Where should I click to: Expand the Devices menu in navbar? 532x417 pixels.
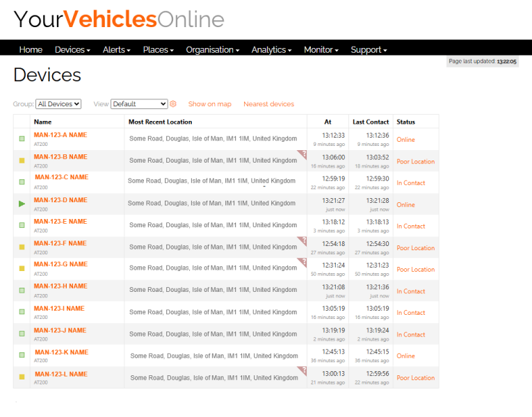(x=72, y=50)
